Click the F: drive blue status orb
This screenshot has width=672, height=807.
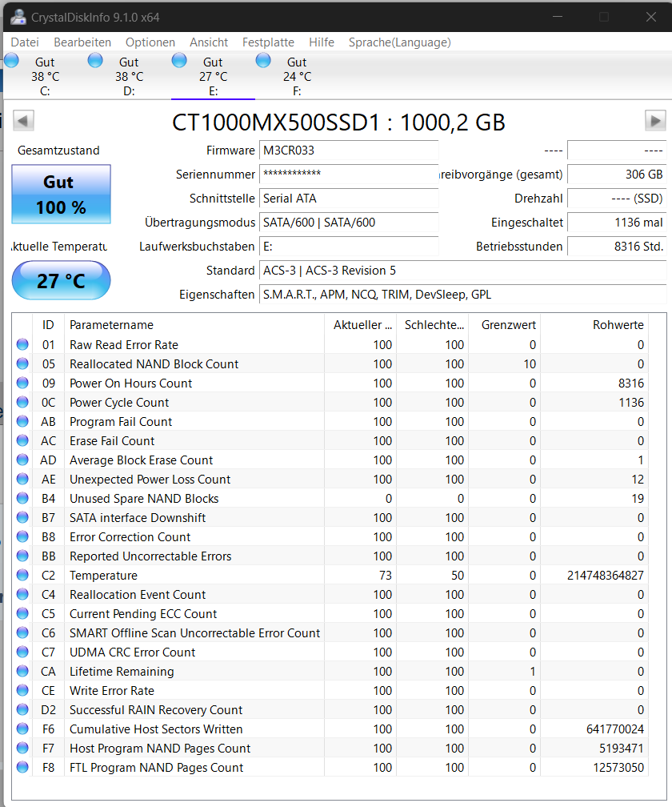263,61
